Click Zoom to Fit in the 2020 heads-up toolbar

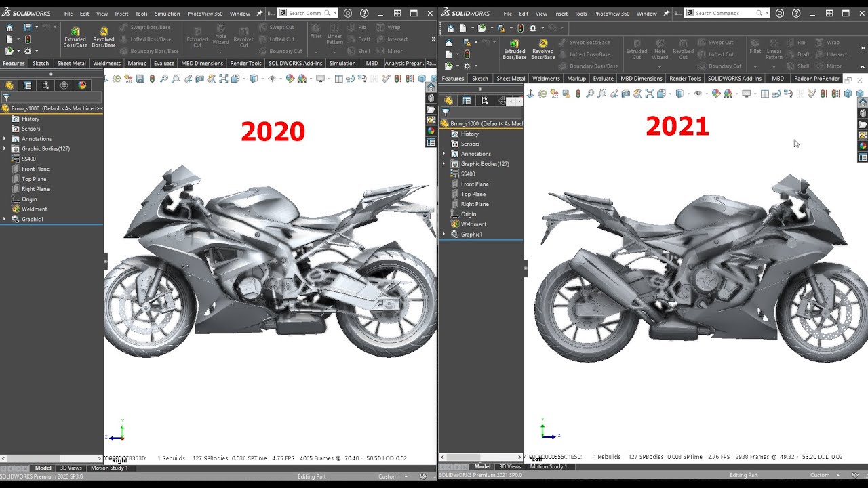(x=164, y=79)
